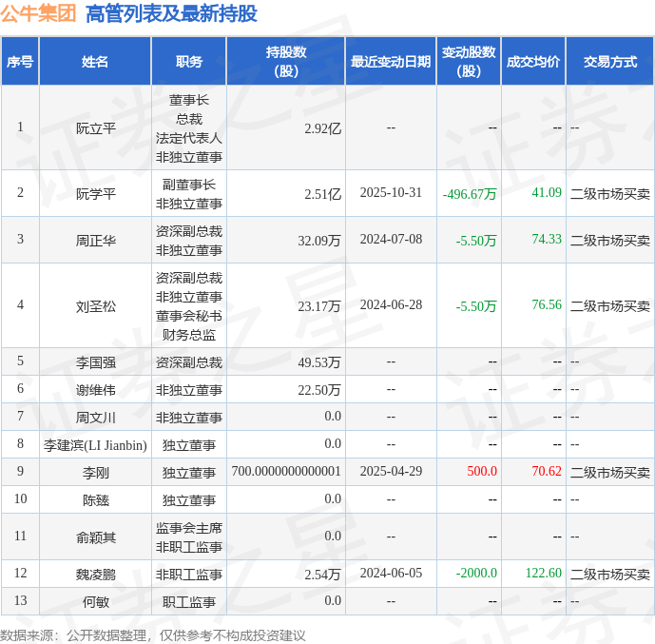The image size is (655, 644).
Task: Select the 交易方式 column header
Action: coord(610,62)
